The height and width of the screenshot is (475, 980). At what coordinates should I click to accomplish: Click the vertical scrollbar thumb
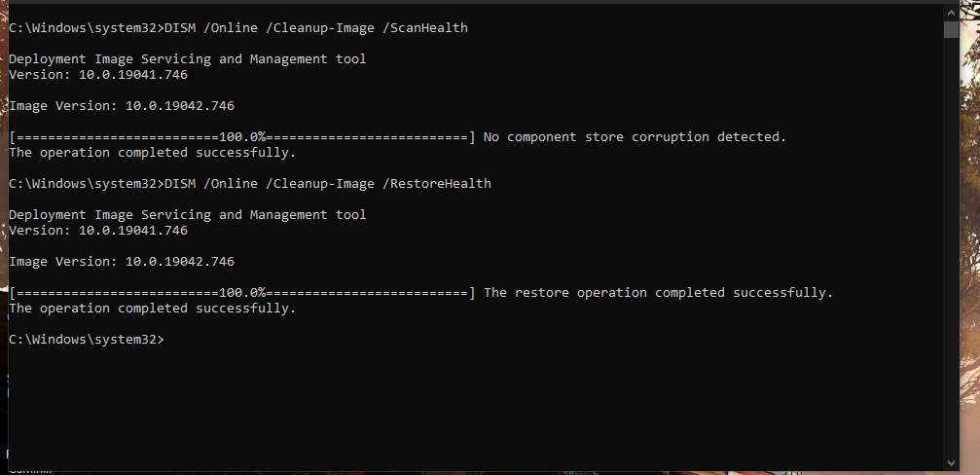pos(951,29)
